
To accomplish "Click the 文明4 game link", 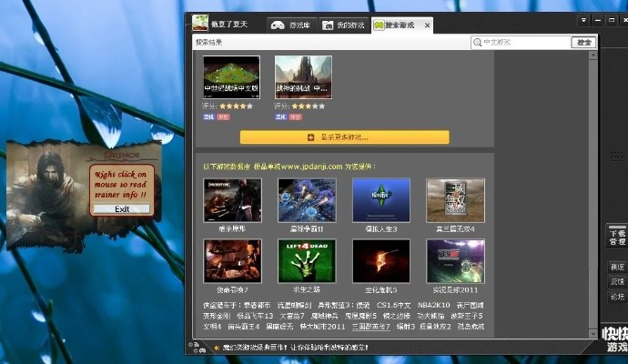I will [212, 327].
